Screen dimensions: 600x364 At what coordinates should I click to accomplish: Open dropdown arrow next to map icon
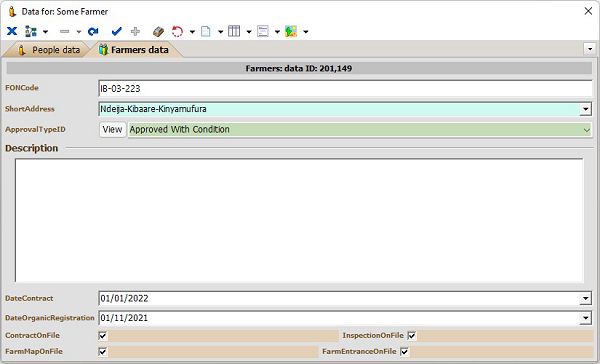tap(306, 31)
